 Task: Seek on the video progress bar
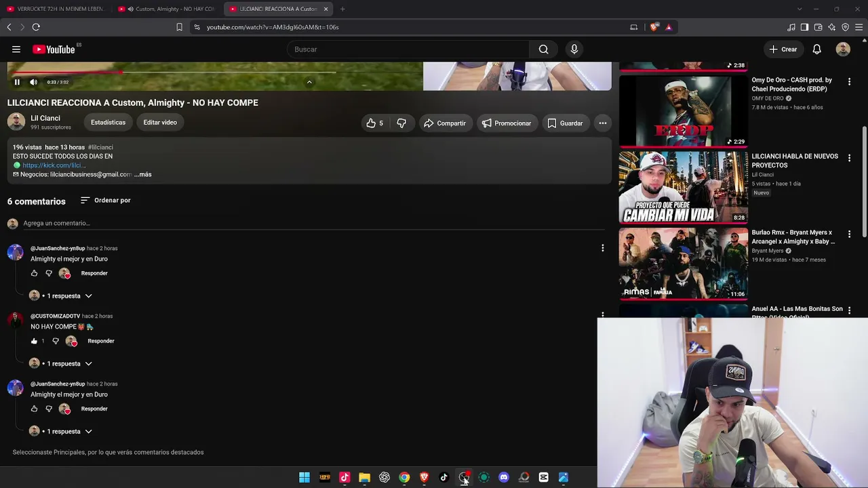(174, 72)
